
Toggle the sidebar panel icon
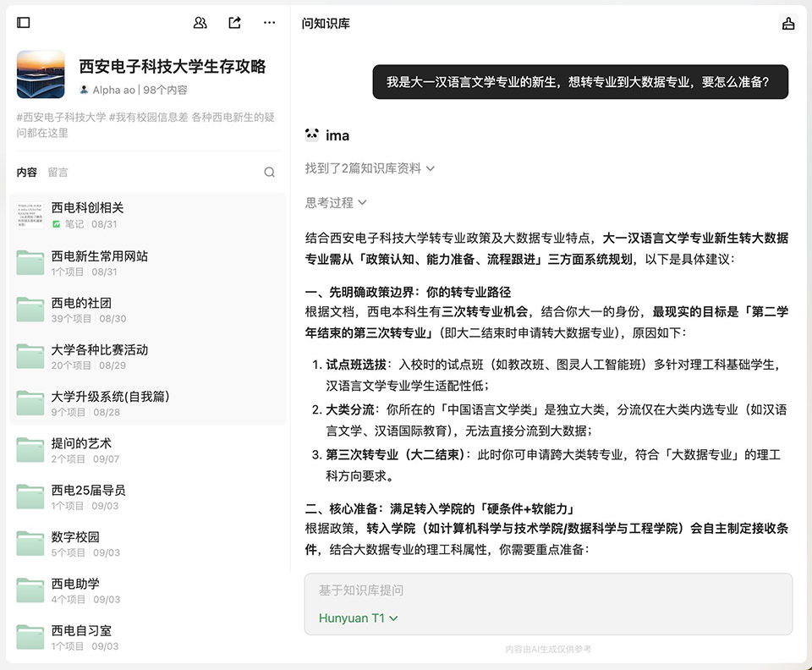pos(24,23)
